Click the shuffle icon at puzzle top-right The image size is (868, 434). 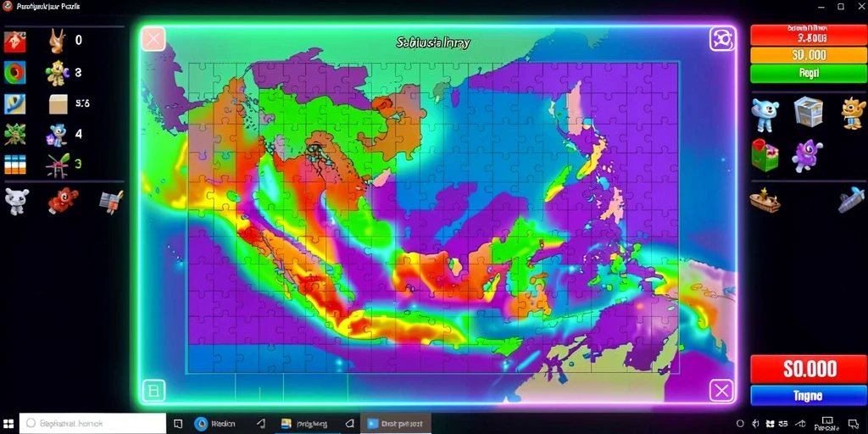pyautogui.click(x=722, y=39)
